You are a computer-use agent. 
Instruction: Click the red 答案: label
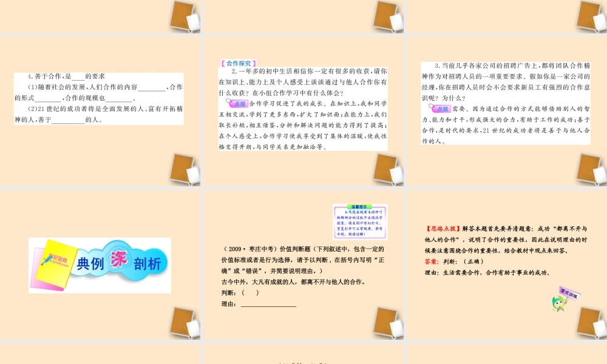point(432,261)
